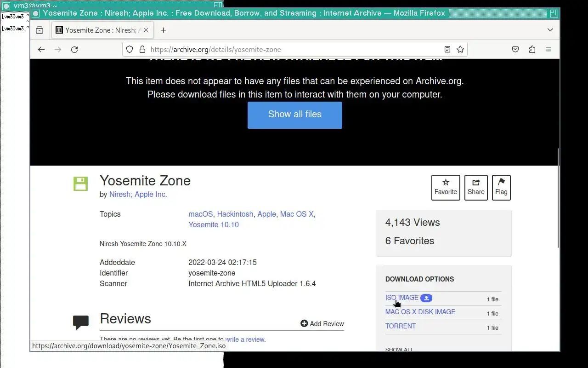Open the Yosemite 10.10 topic link

pyautogui.click(x=214, y=224)
